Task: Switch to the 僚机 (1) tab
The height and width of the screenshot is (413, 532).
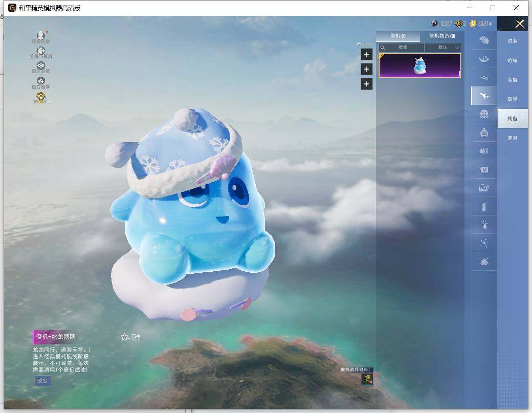Action: (397, 36)
